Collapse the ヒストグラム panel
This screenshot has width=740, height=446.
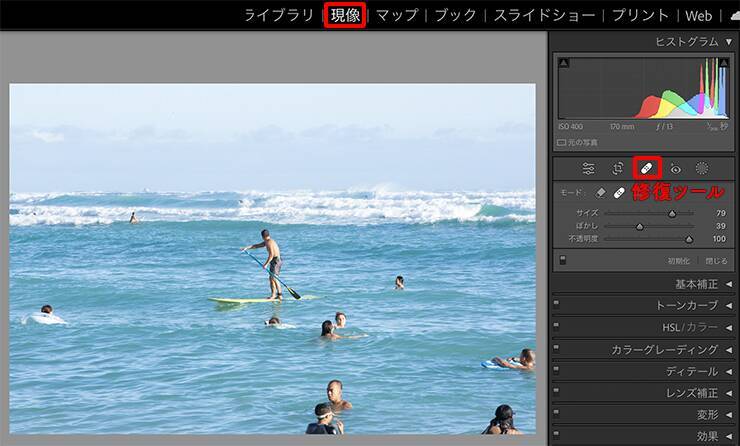tap(728, 41)
